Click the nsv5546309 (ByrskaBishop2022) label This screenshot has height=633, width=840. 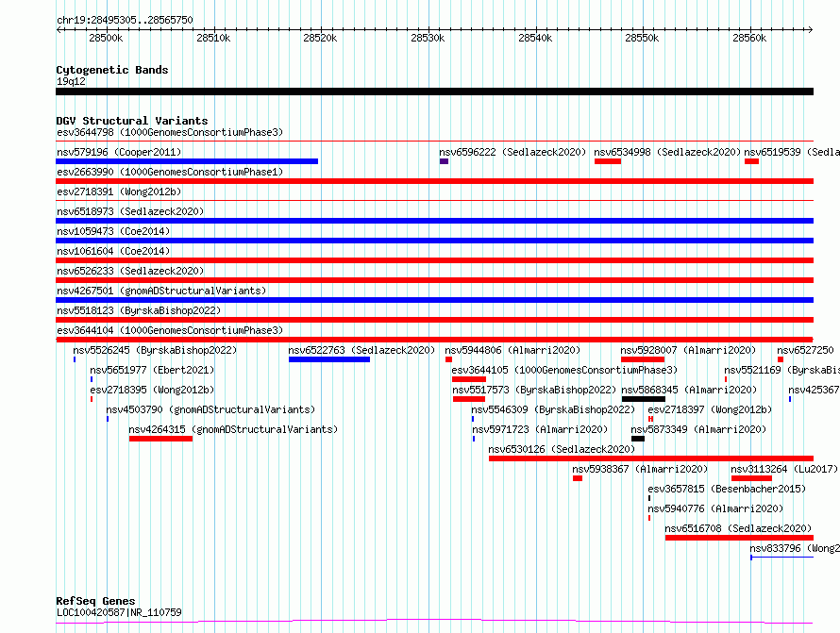click(x=553, y=409)
